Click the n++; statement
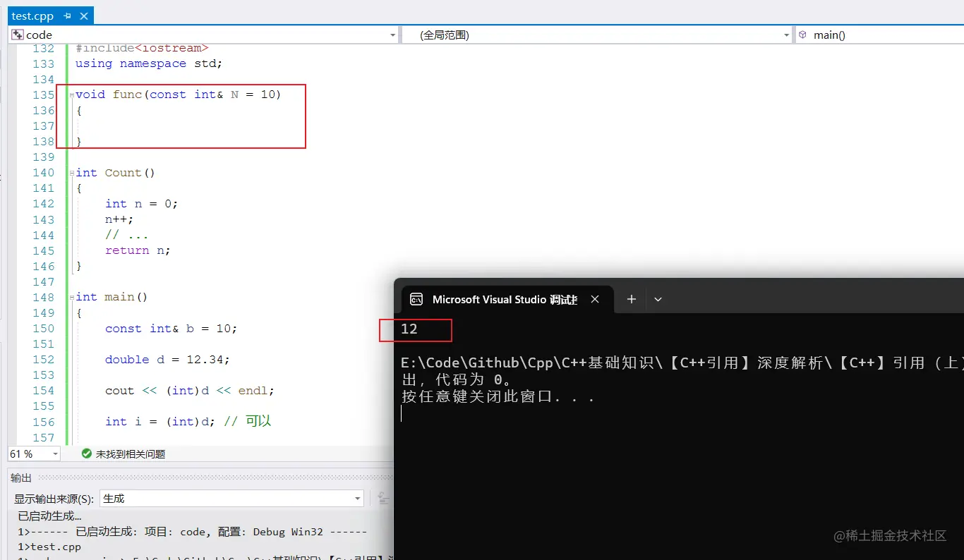Image resolution: width=964 pixels, height=560 pixels. (119, 219)
